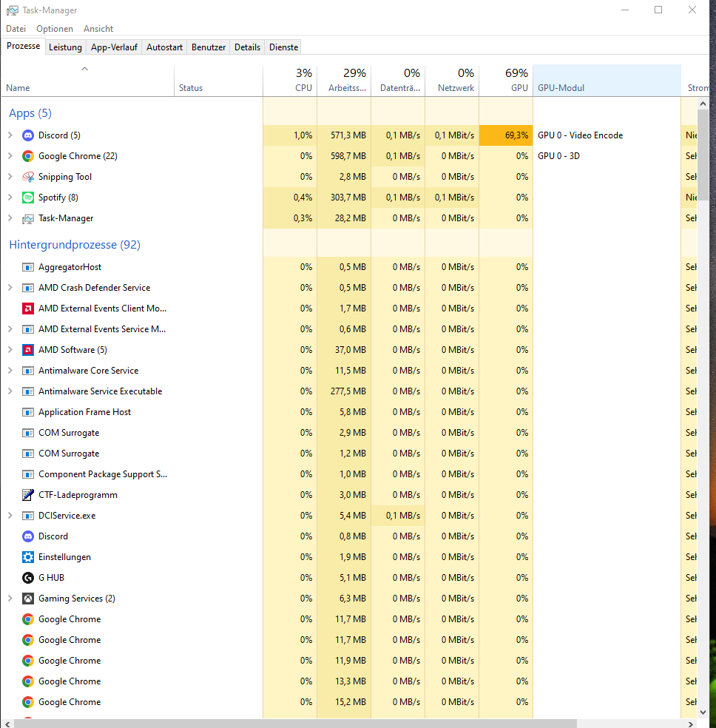This screenshot has width=716, height=728.
Task: Click the DCIService.exe icon
Action: tap(28, 516)
